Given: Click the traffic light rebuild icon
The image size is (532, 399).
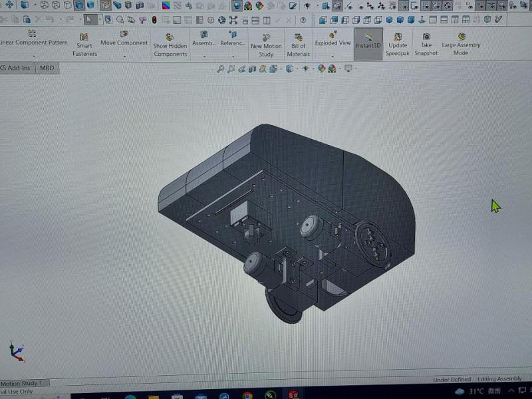Looking at the screenshot, I should tap(154, 20).
